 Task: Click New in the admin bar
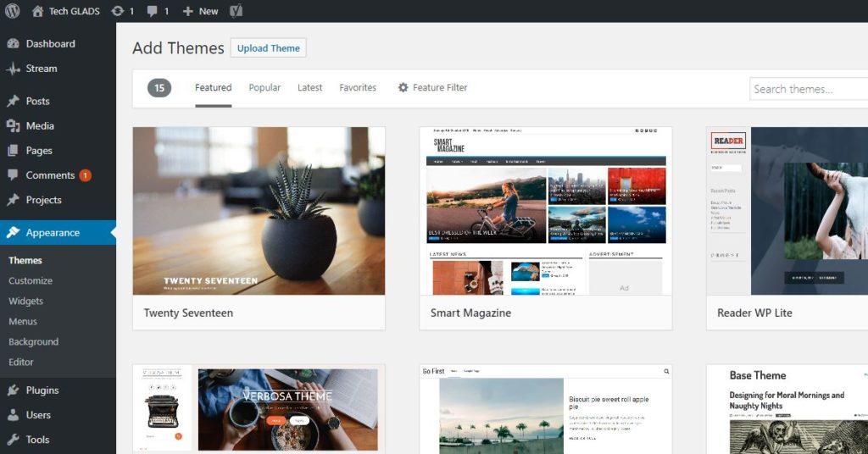pyautogui.click(x=209, y=11)
